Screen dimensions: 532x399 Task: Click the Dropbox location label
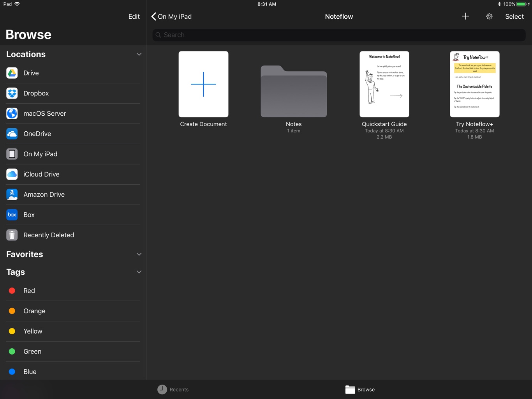pyautogui.click(x=36, y=93)
